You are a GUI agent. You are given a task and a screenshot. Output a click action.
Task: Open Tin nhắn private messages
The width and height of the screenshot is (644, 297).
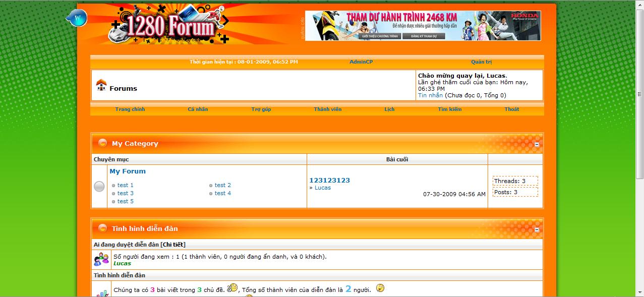[x=430, y=95]
